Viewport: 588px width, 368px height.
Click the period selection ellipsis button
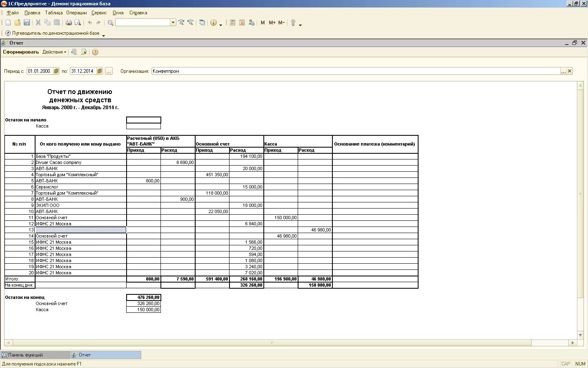(x=109, y=71)
